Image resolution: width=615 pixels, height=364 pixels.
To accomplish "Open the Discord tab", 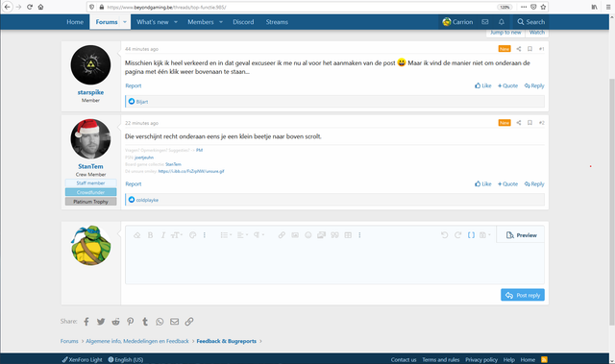I will point(243,22).
